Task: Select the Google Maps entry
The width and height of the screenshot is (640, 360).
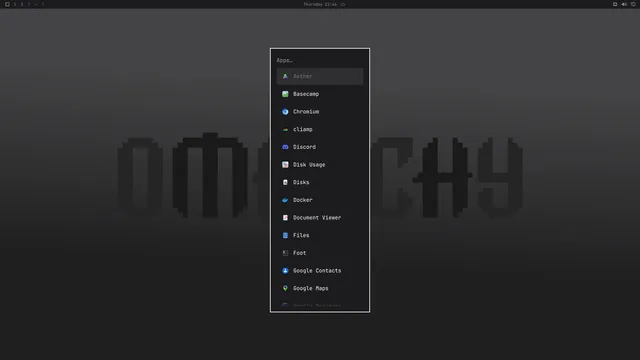Action: pos(320,288)
